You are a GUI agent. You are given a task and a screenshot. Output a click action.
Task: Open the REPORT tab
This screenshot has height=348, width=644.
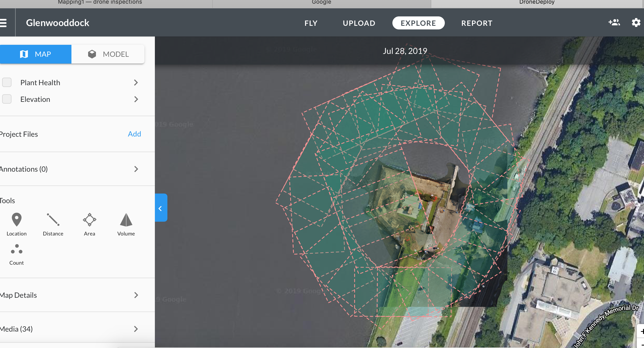tap(477, 23)
